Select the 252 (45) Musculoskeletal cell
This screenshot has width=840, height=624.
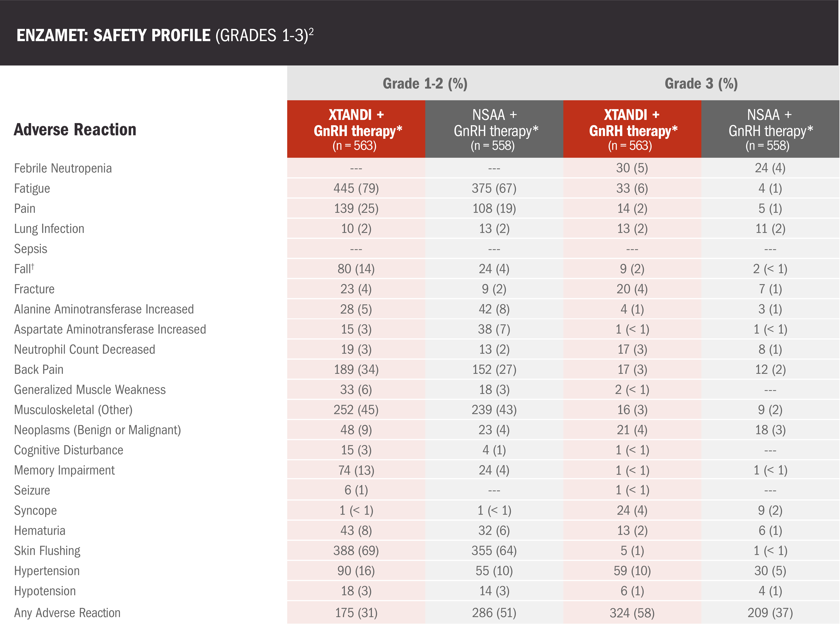click(356, 410)
